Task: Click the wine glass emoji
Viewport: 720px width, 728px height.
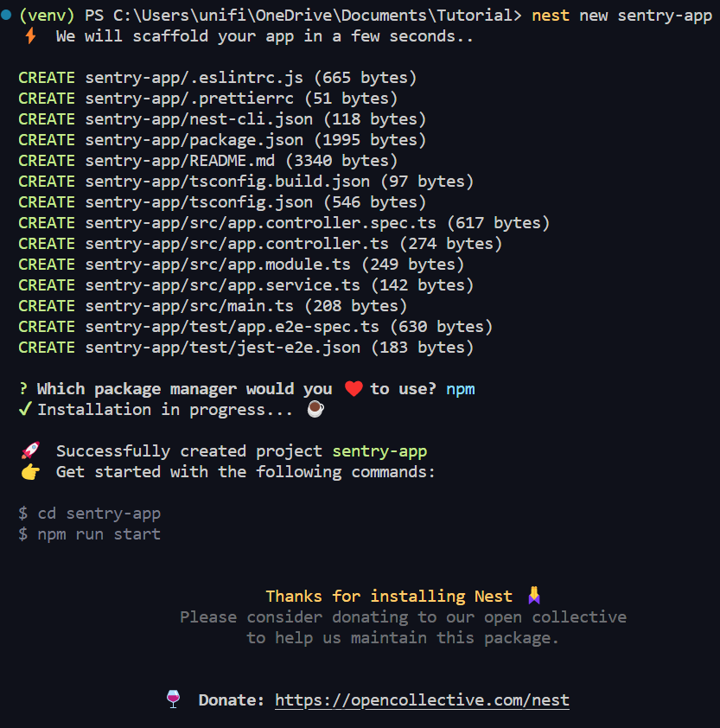Action: point(173,699)
